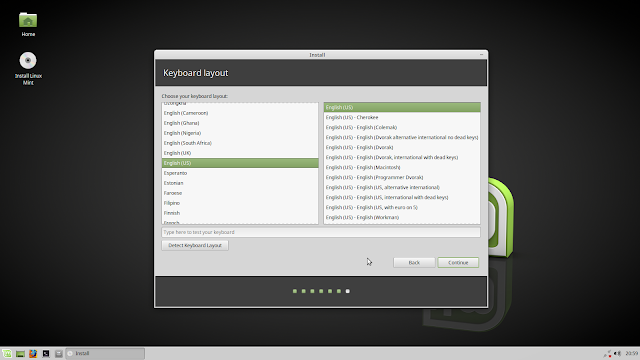Select the English (Colemak) variant

click(402, 127)
